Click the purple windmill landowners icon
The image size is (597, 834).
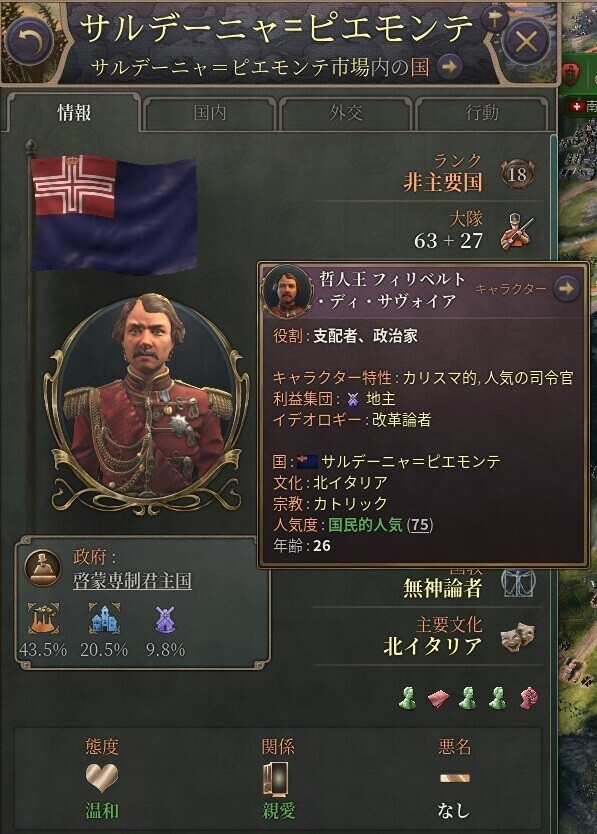pyautogui.click(x=165, y=619)
